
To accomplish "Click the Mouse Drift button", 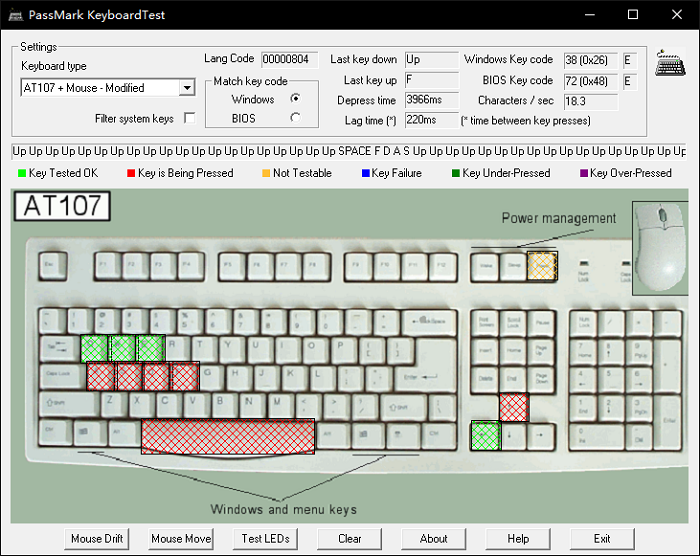I will click(x=97, y=539).
